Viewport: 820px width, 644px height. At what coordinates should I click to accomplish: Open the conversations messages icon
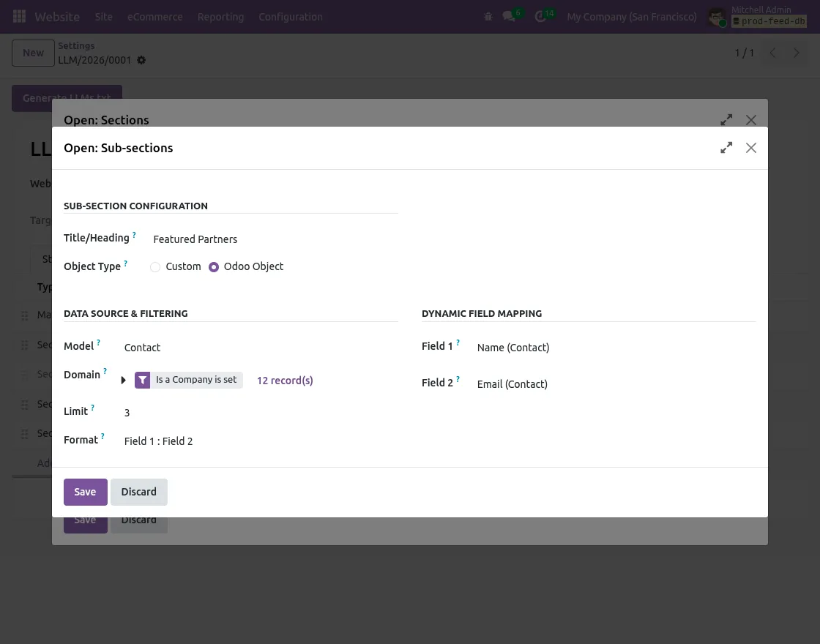click(x=508, y=17)
